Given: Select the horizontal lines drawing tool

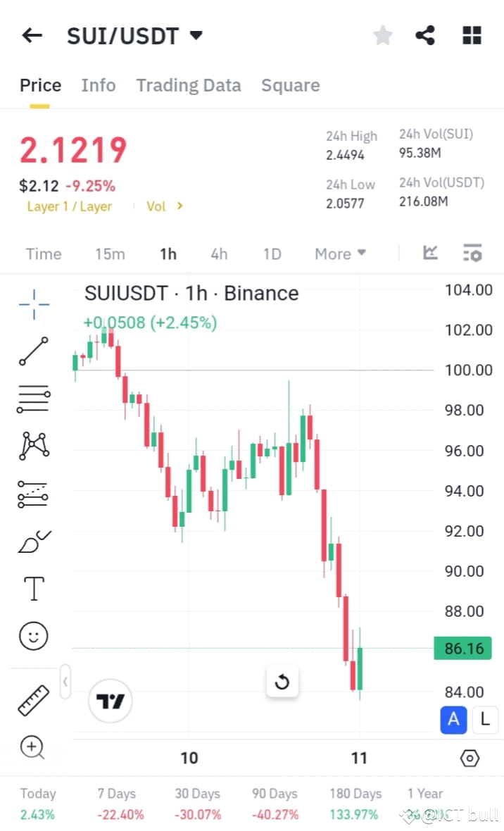Looking at the screenshot, I should coord(32,399).
